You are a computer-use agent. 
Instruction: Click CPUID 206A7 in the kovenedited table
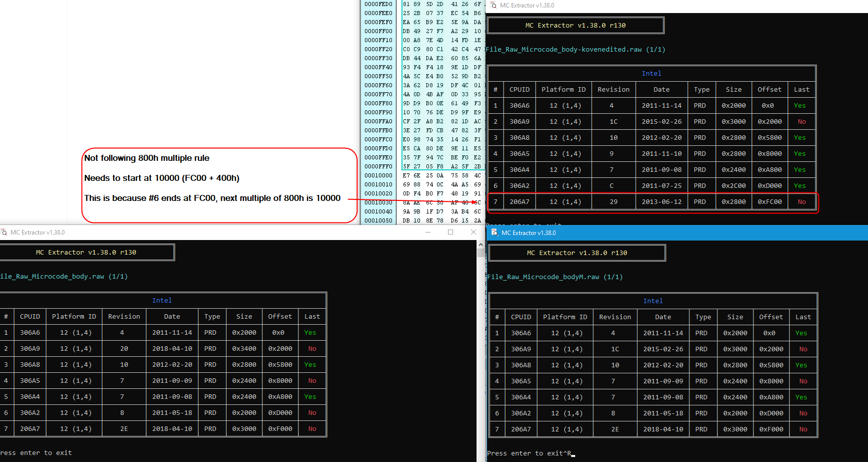(x=520, y=201)
